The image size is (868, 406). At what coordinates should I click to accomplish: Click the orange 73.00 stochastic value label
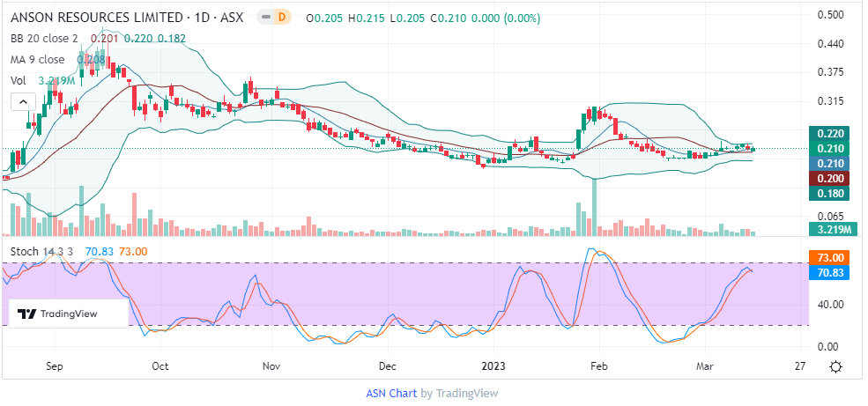coord(832,257)
